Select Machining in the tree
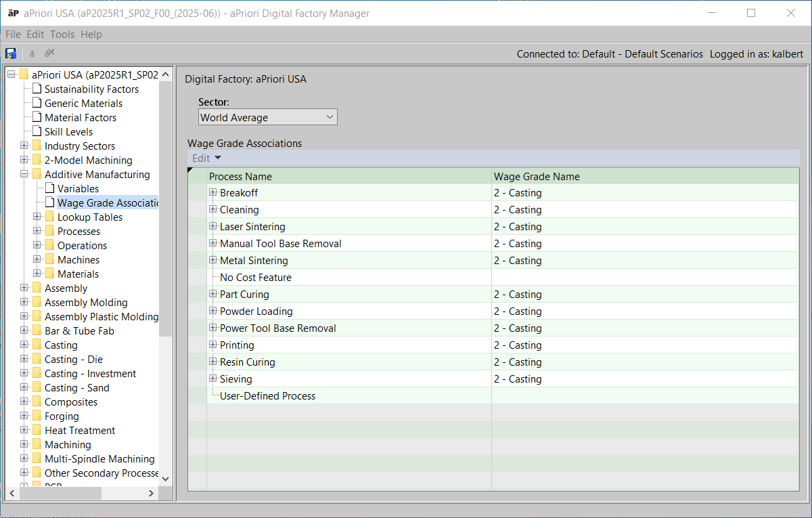 click(68, 444)
